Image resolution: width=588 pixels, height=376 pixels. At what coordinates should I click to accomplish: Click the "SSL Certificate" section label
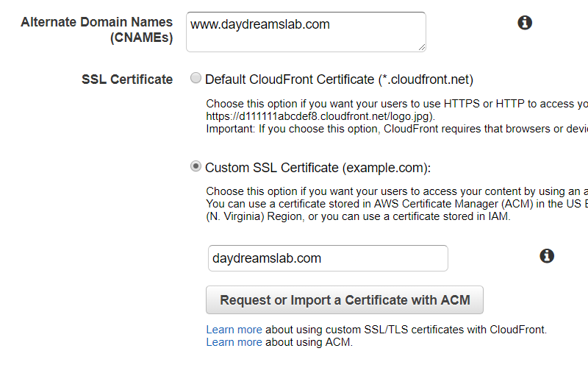[127, 79]
